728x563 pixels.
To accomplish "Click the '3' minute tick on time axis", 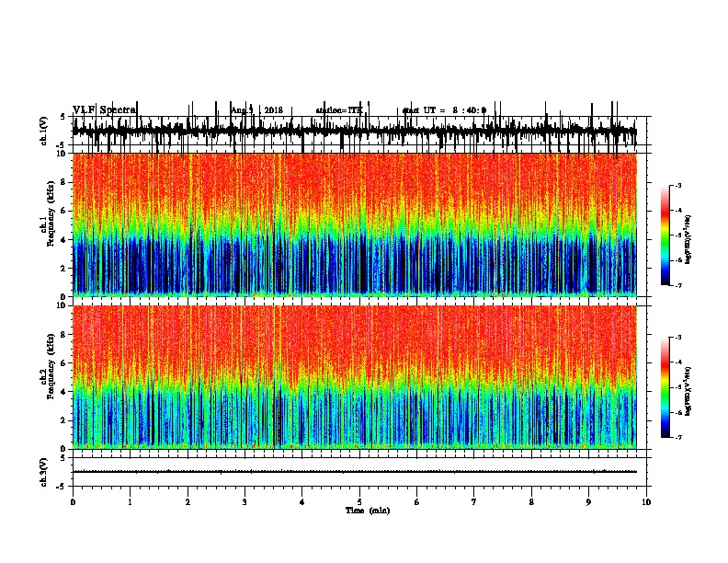I will (x=245, y=502).
